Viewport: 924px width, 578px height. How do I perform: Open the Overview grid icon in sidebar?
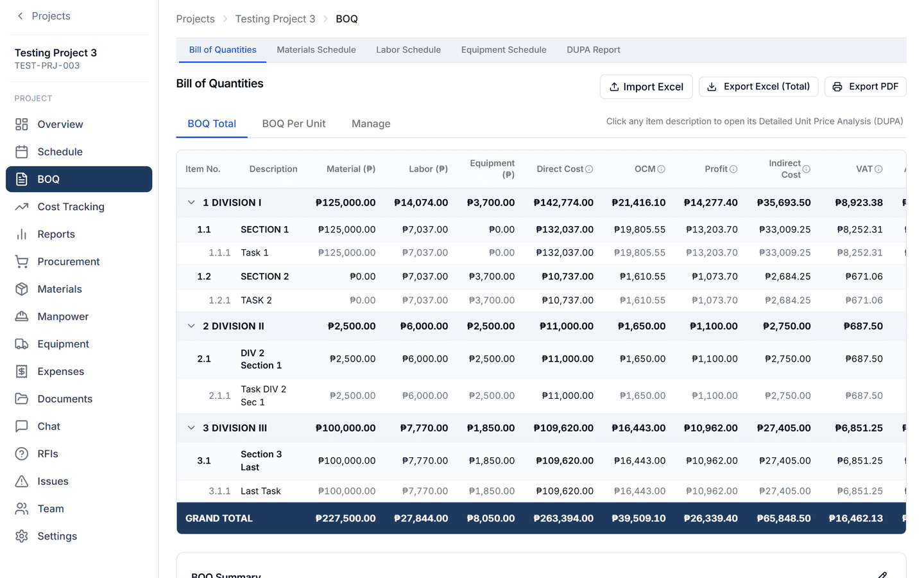click(22, 125)
